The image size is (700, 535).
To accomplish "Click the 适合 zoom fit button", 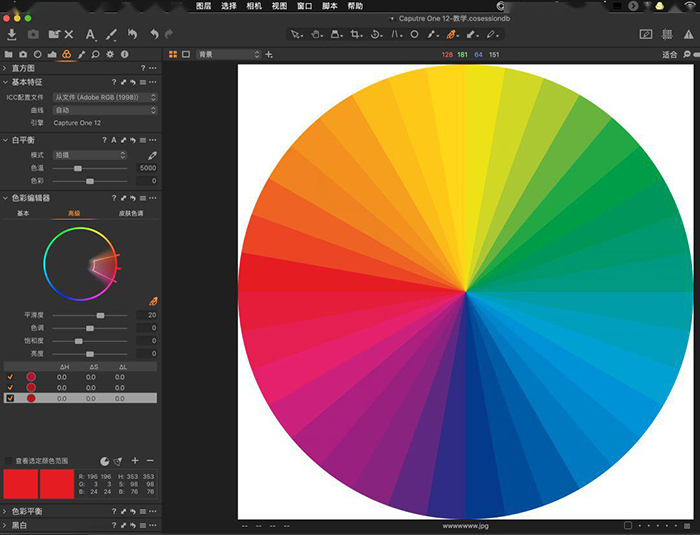I will coord(669,54).
